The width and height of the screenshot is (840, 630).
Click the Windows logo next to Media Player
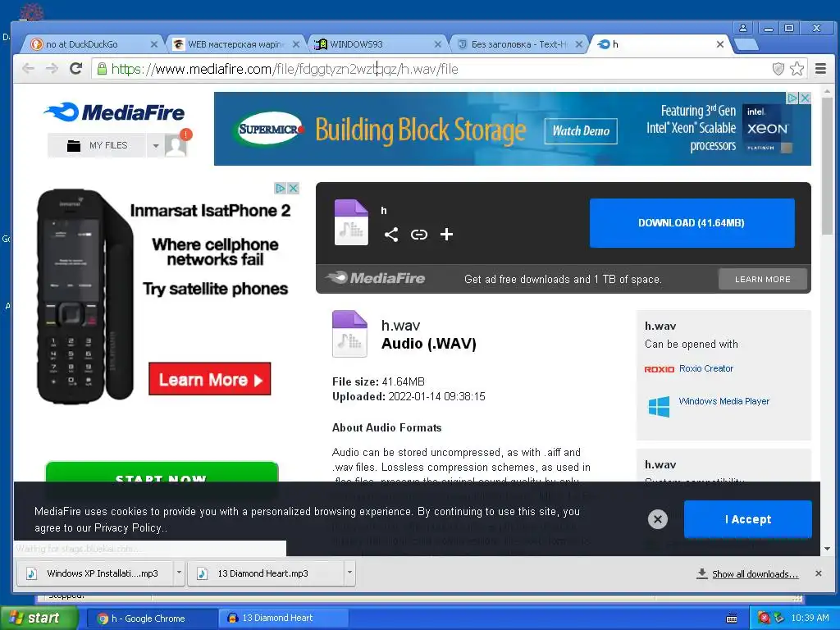(659, 406)
